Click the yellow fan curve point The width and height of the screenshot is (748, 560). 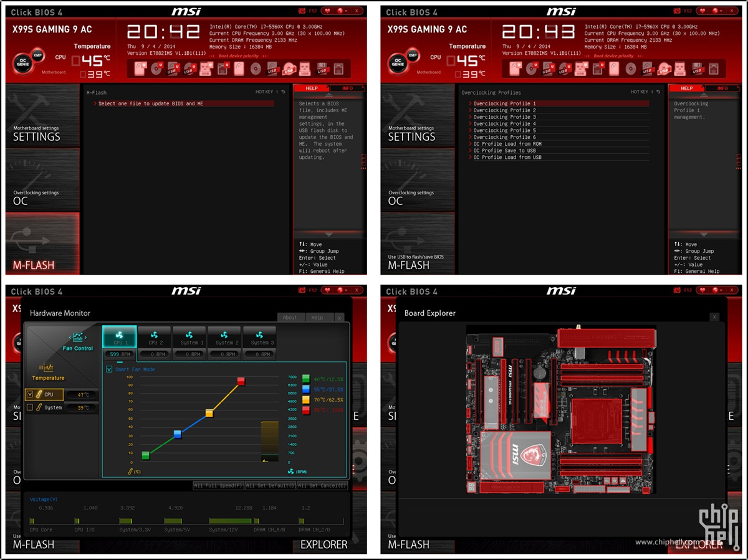pyautogui.click(x=209, y=412)
